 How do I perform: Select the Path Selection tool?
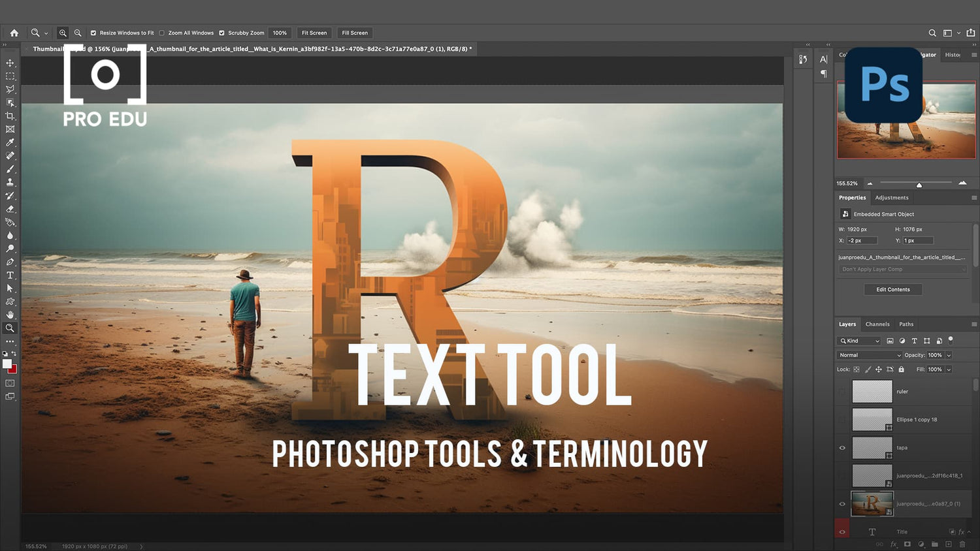tap(10, 289)
